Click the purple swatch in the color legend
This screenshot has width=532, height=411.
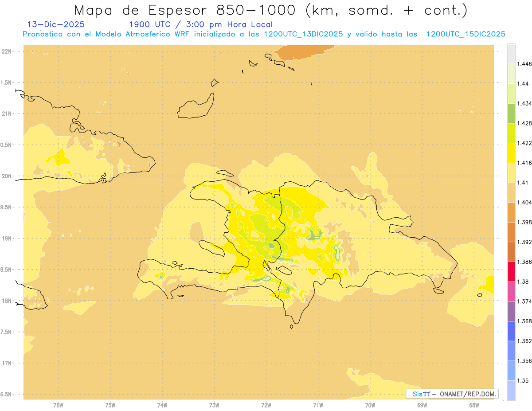point(511,311)
